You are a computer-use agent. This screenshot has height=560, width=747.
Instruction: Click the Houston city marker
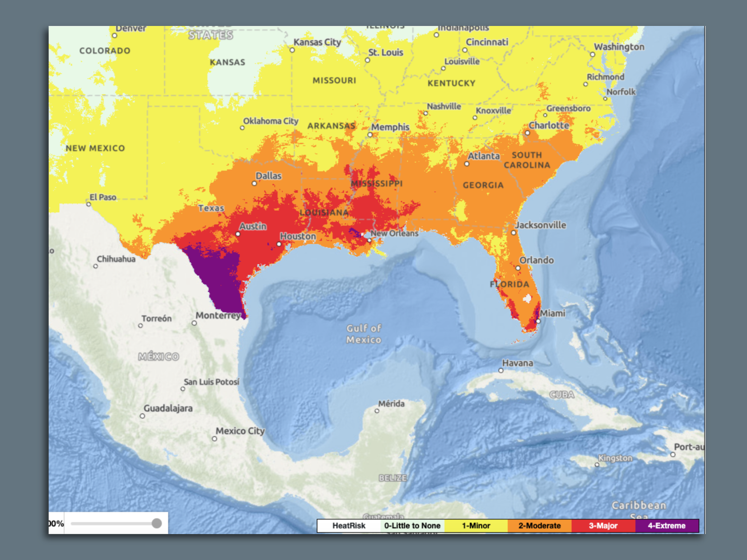click(x=279, y=244)
